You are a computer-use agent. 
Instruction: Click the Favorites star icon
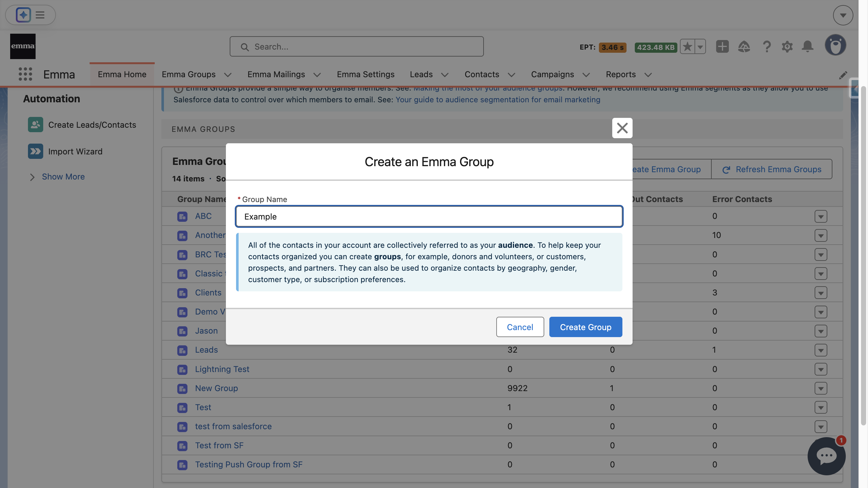point(688,46)
